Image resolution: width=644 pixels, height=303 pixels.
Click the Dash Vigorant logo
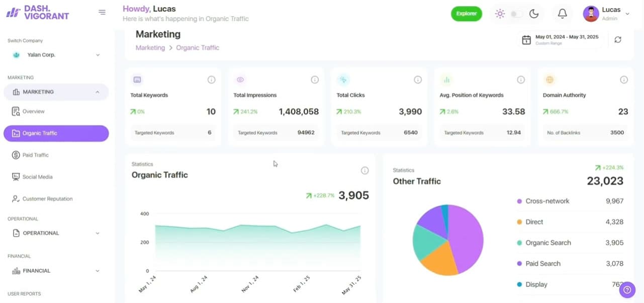pyautogui.click(x=38, y=13)
